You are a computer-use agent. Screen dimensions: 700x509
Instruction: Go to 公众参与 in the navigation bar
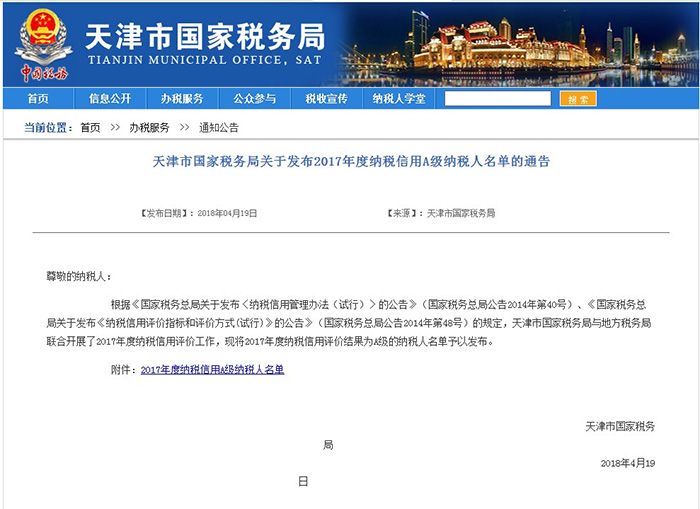tap(254, 99)
